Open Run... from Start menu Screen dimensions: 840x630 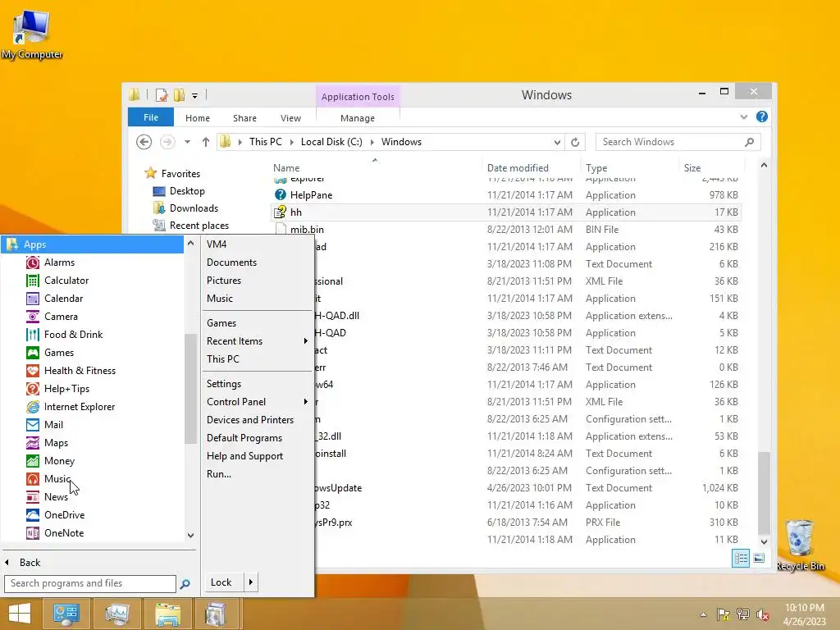pyautogui.click(x=219, y=474)
